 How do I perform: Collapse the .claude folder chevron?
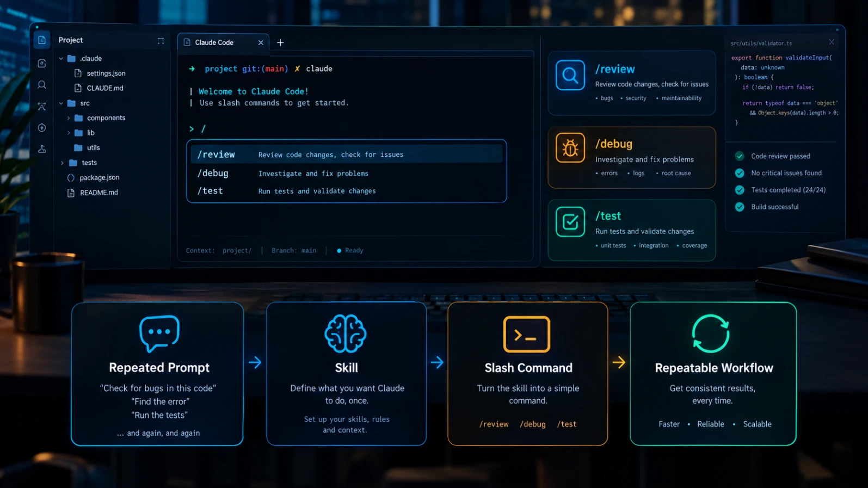61,58
